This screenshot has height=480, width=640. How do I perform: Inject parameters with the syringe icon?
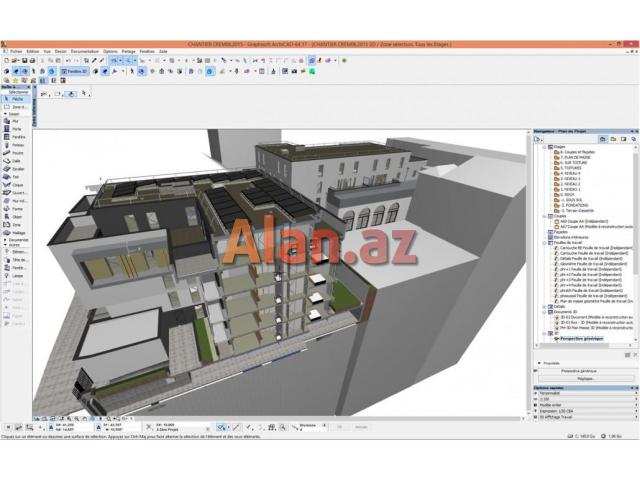coord(102,60)
